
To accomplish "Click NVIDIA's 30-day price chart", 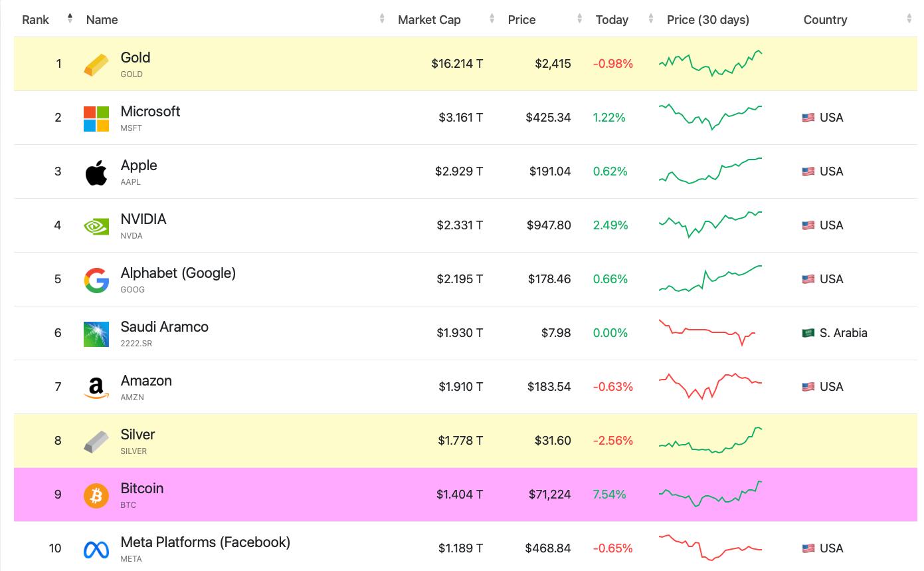I will (x=710, y=225).
